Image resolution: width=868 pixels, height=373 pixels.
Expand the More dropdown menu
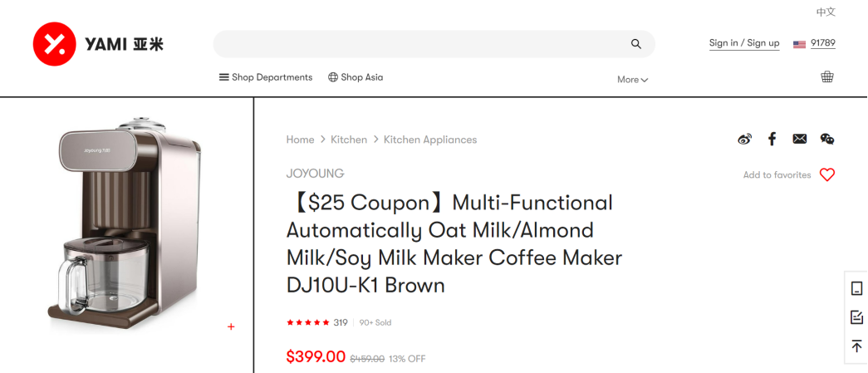point(632,80)
